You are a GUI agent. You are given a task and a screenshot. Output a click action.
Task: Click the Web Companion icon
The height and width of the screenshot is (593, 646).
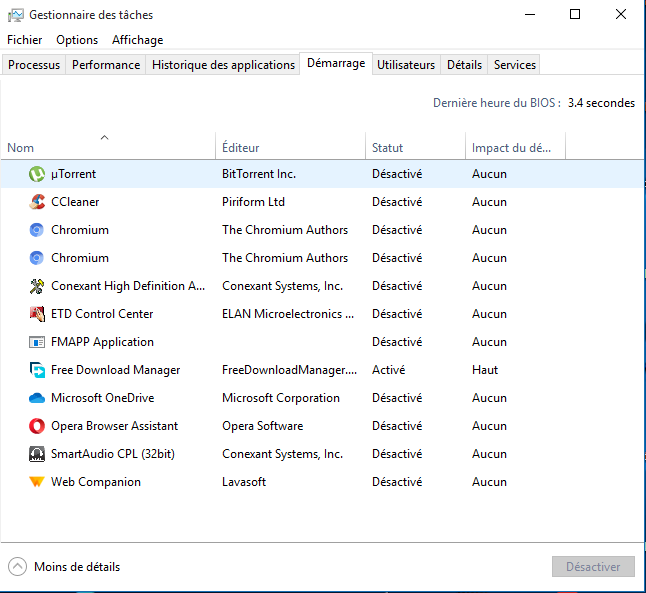(x=37, y=482)
